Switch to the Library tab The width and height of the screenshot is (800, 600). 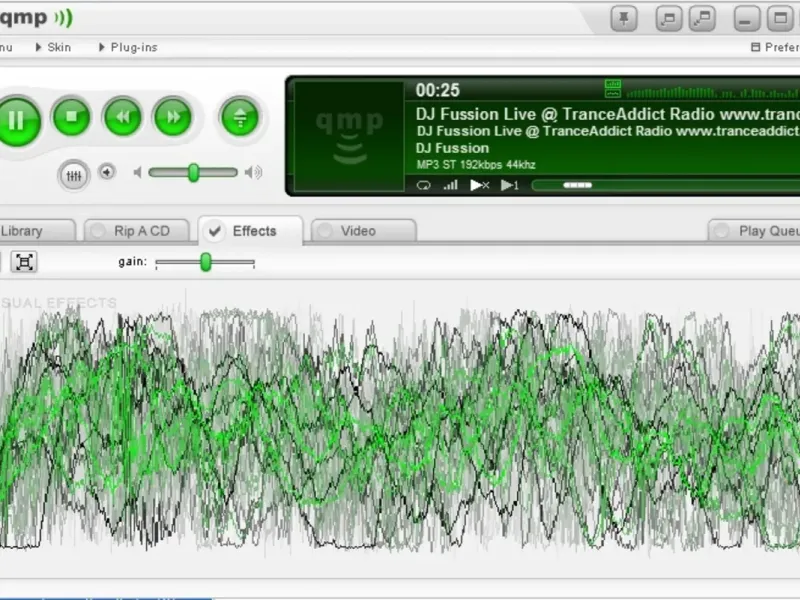(37, 231)
